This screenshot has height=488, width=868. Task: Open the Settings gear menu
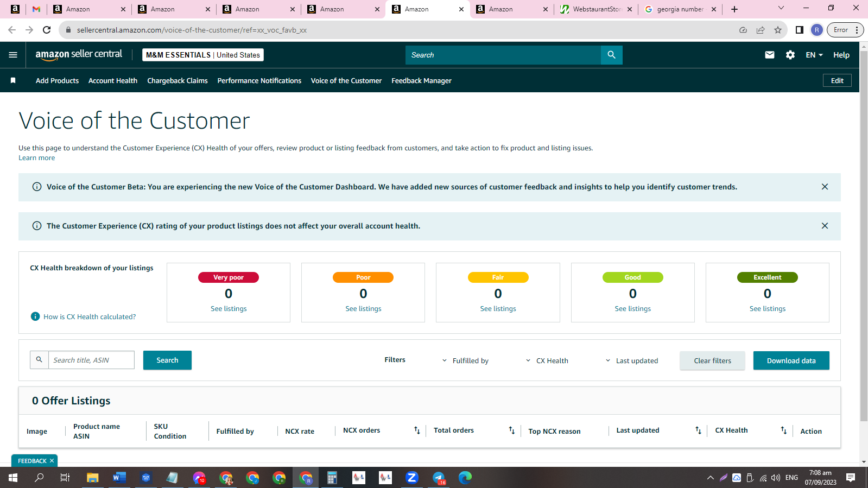(x=790, y=55)
